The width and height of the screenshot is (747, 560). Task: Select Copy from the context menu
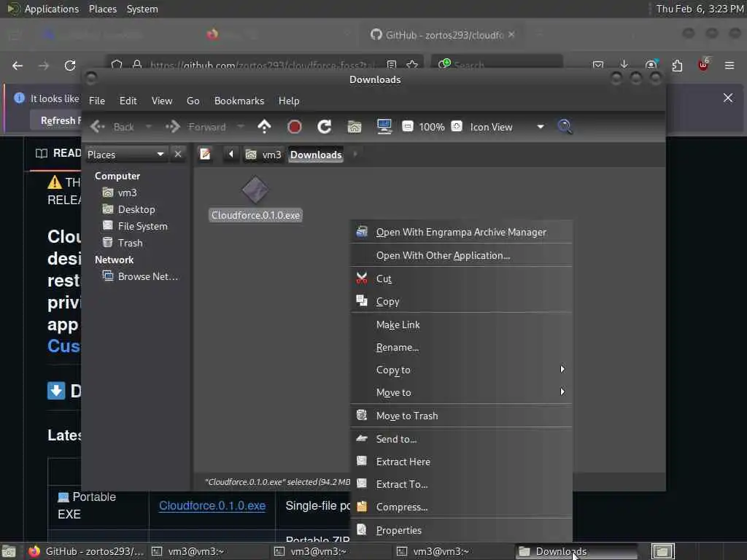pos(461,301)
